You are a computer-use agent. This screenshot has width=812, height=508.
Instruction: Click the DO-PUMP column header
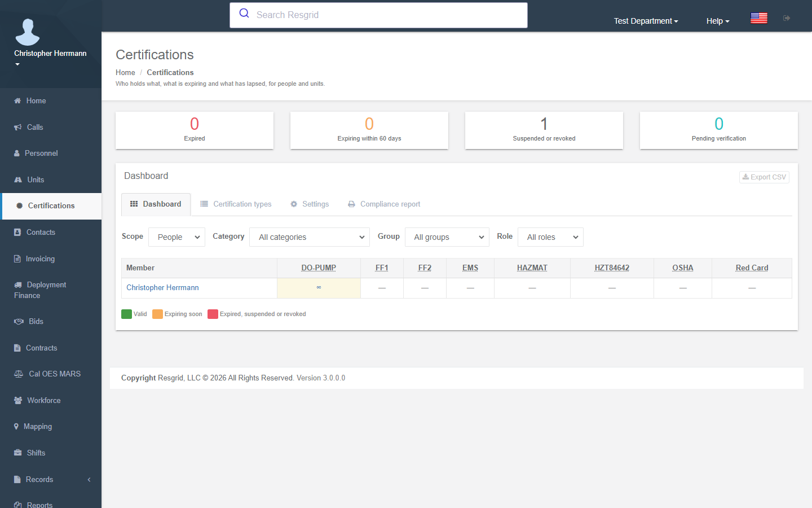pyautogui.click(x=319, y=268)
